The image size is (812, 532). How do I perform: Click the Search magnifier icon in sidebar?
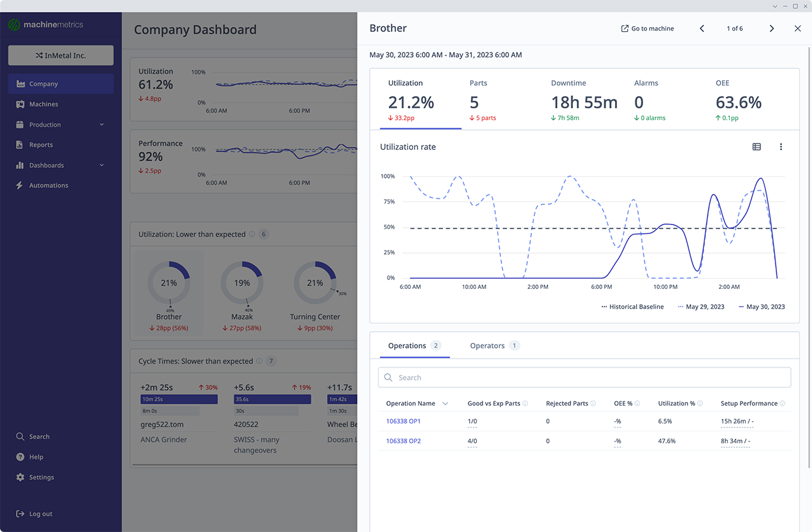(20, 436)
